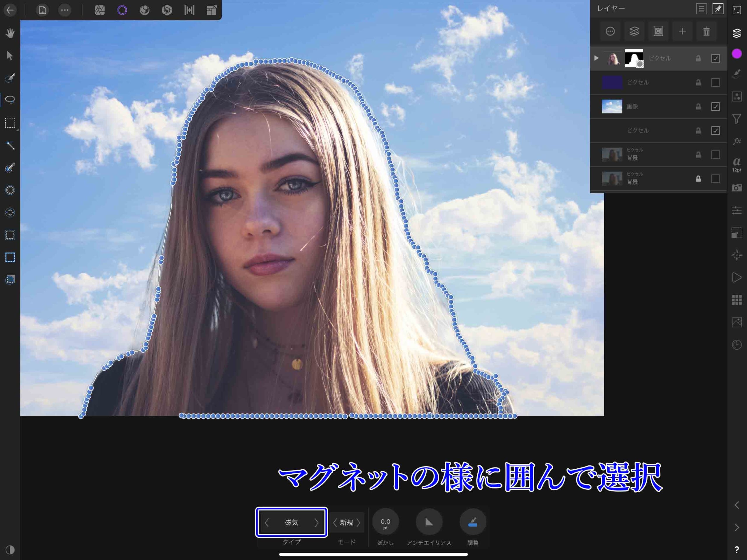Switch to the Export persona

click(x=212, y=10)
